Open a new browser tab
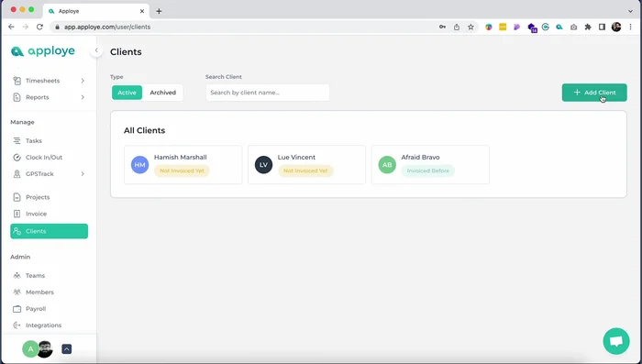The height and width of the screenshot is (364, 642). pyautogui.click(x=159, y=11)
